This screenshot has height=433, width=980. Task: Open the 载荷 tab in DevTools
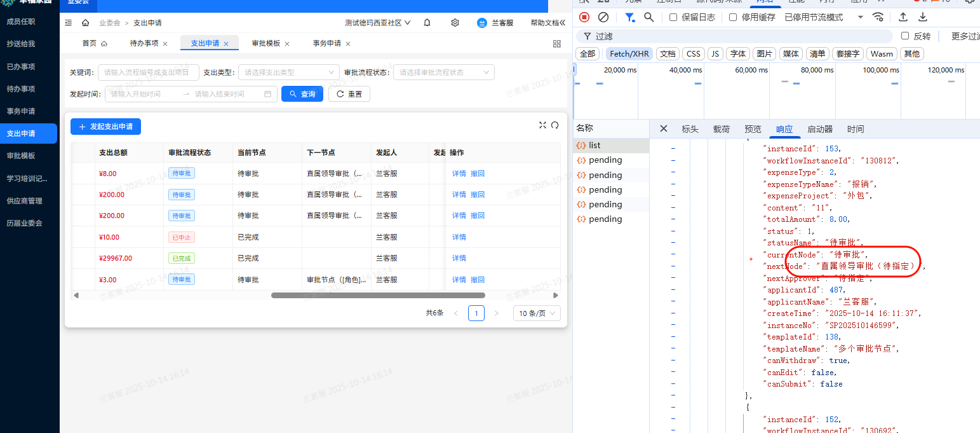point(721,129)
